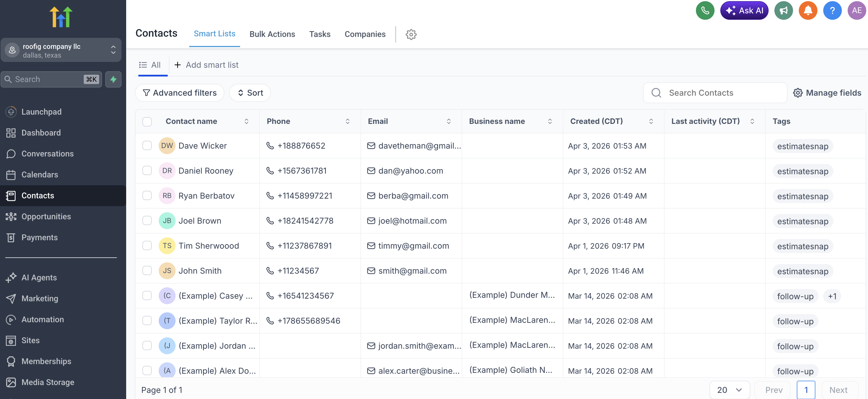Select all contacts with the header checkbox
868x399 pixels.
pyautogui.click(x=147, y=121)
